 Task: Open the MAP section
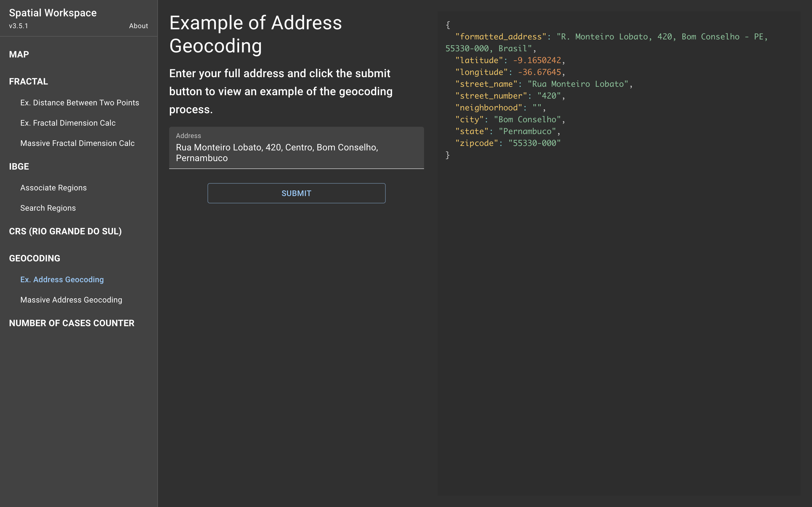point(19,54)
